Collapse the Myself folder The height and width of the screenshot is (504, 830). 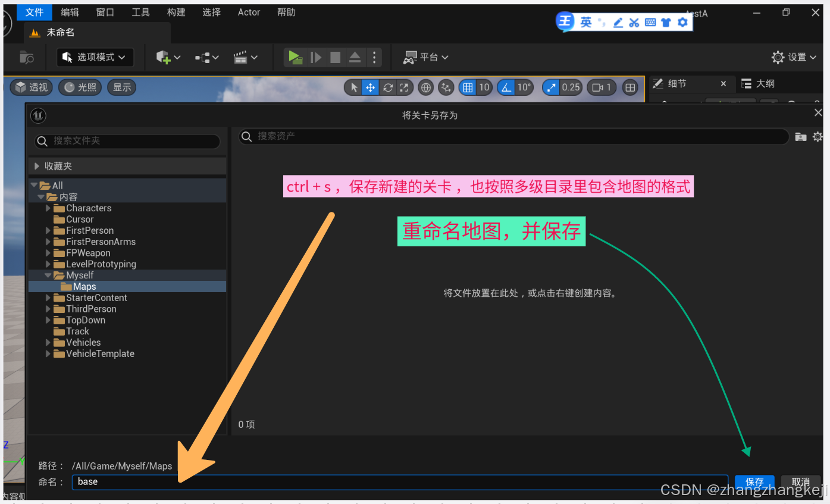tap(48, 275)
